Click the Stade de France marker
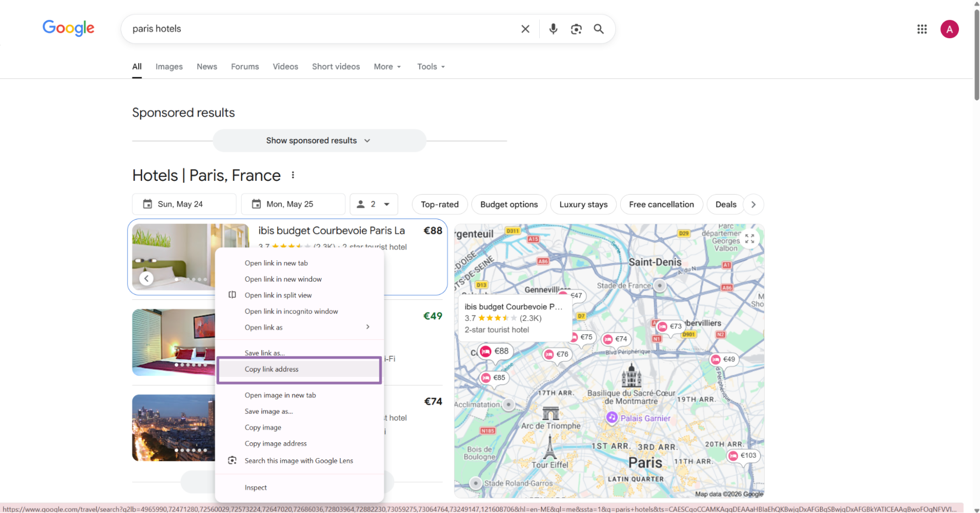This screenshot has width=980, height=513. tap(660, 285)
